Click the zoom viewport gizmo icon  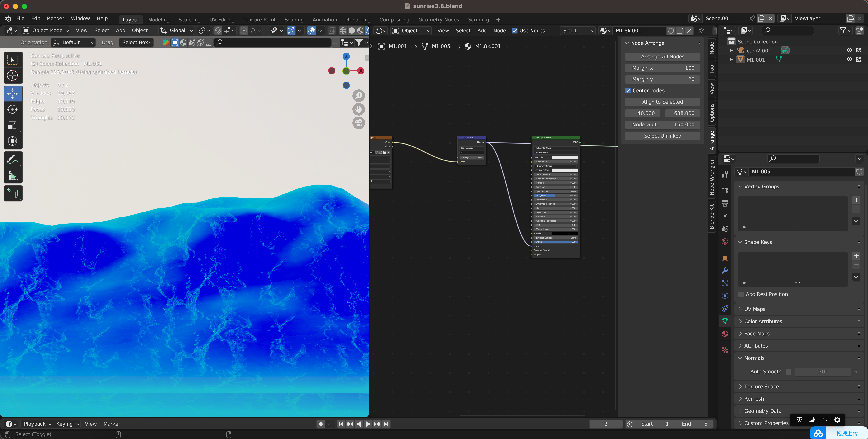coord(359,95)
